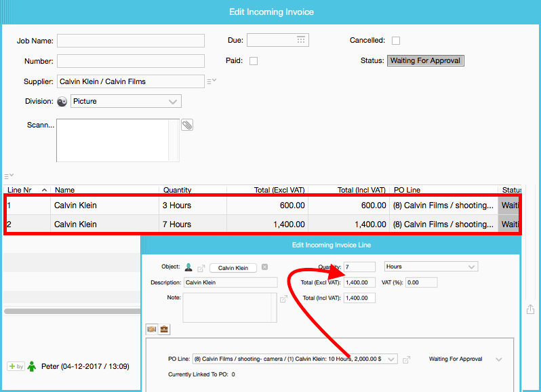Click the Scann attachment box
The width and height of the screenshot is (541, 392).
(x=118, y=140)
